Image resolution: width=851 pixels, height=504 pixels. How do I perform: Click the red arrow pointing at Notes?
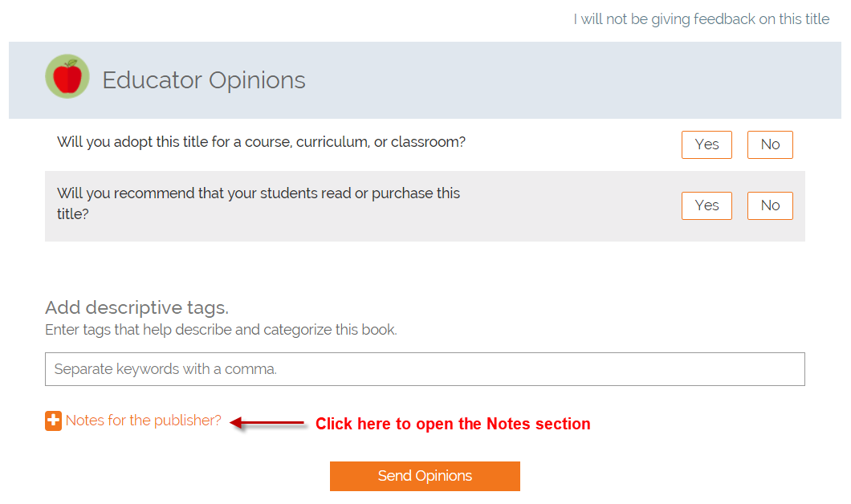coord(267,422)
